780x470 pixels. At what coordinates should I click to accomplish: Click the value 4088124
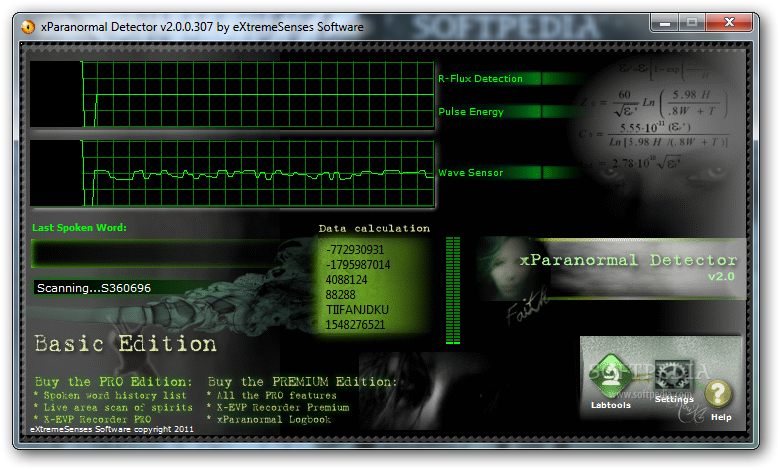(346, 280)
